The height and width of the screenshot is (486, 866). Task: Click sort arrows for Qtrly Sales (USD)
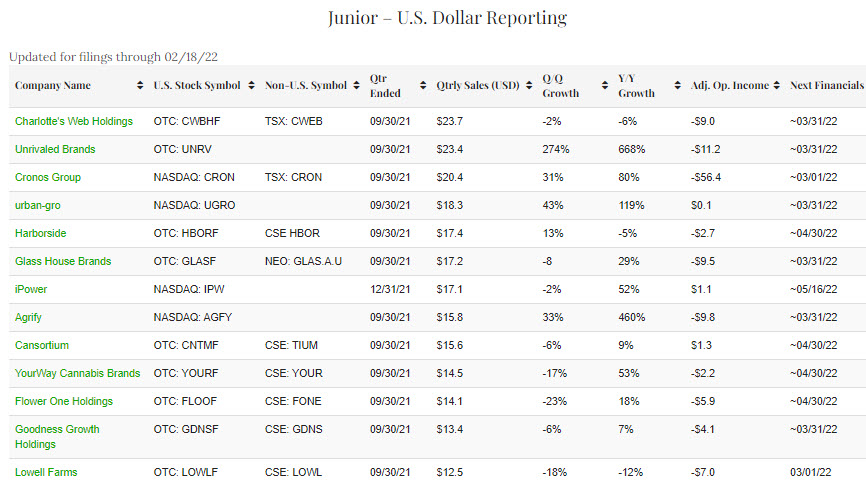click(529, 86)
